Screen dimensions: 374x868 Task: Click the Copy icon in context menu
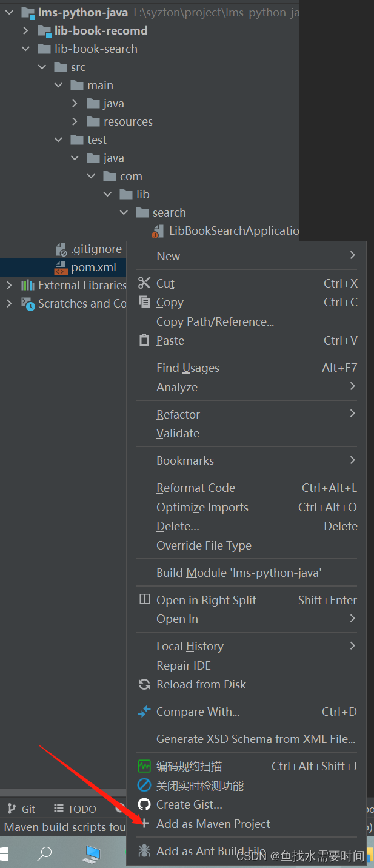click(144, 302)
